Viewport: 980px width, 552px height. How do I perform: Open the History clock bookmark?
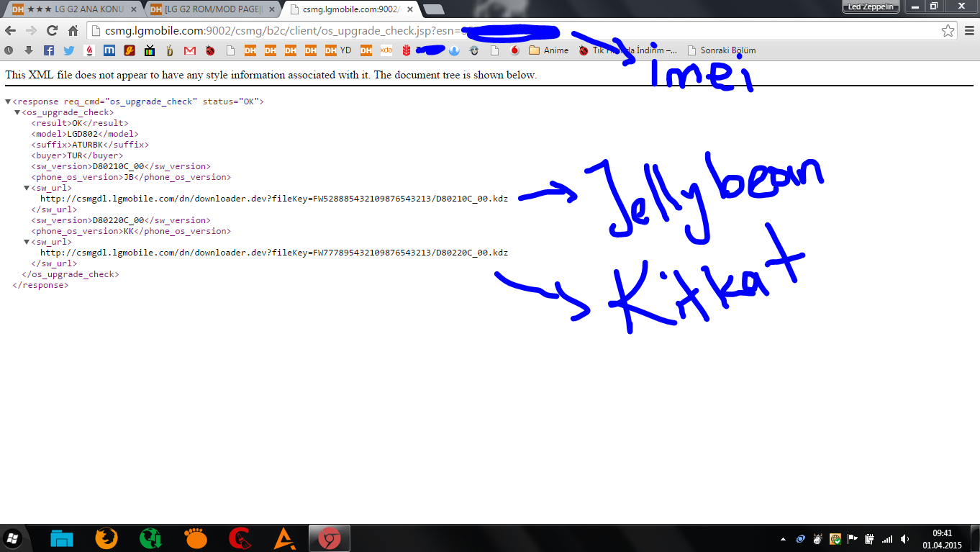[9, 50]
